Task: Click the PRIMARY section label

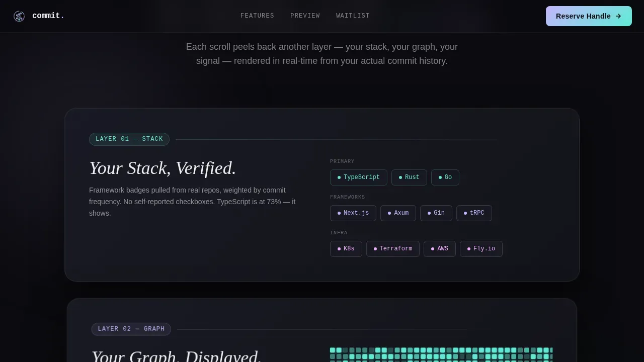Action: [342, 161]
